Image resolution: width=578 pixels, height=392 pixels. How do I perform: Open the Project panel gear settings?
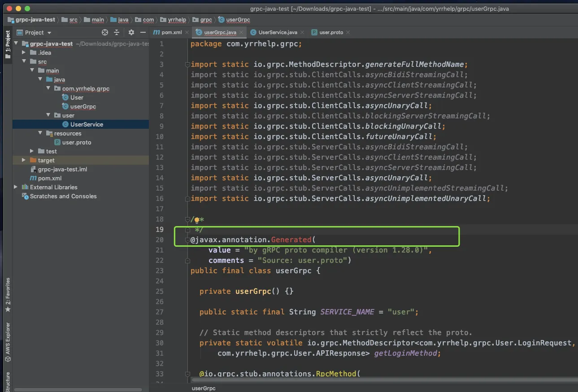tap(131, 32)
